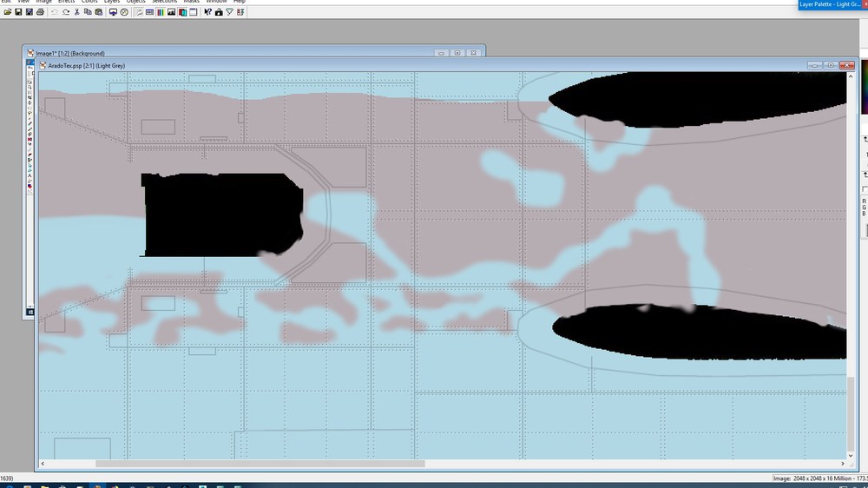Open the Colors menu
Image resolution: width=868 pixels, height=488 pixels.
[89, 2]
